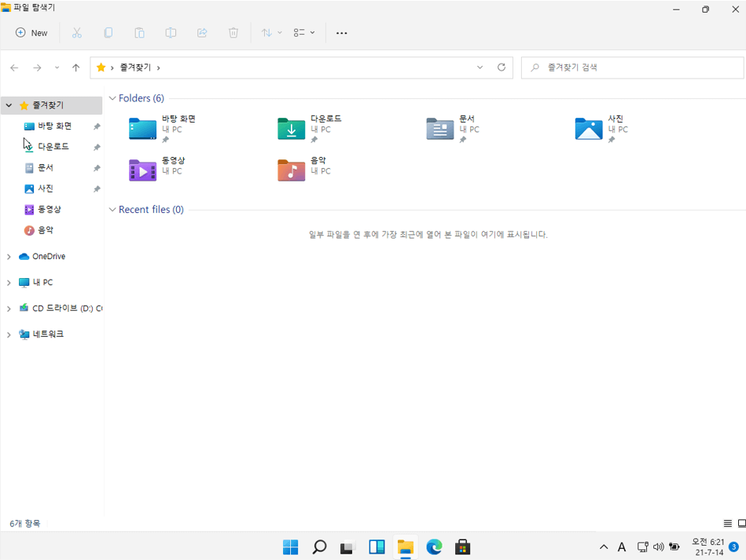Open the Windows Start menu
Viewport: 746px width, 560px height.
[x=290, y=547]
